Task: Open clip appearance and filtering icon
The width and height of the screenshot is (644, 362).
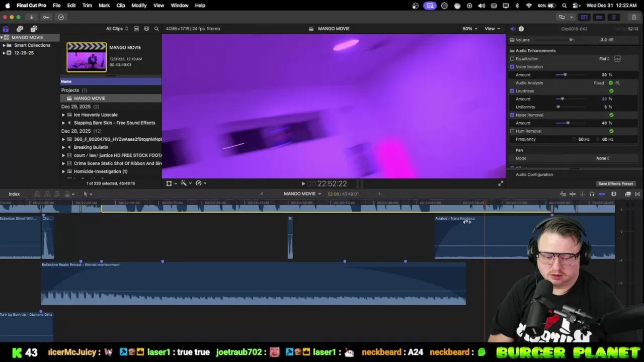Action: (146, 29)
